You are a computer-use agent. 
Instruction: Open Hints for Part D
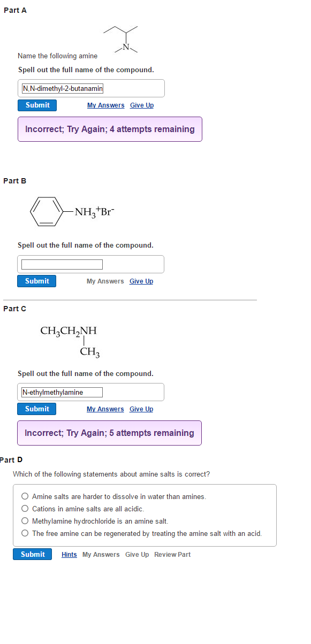point(69,554)
